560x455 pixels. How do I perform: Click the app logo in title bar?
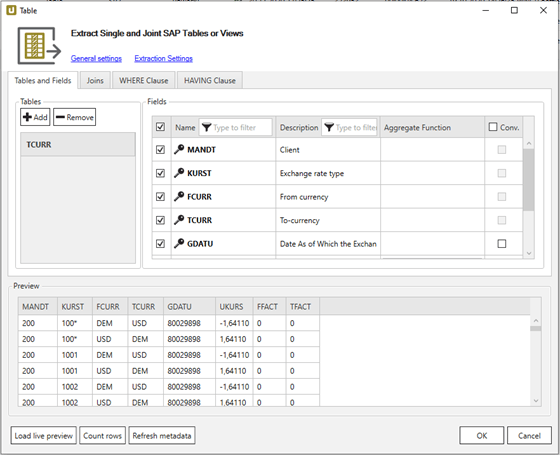pyautogui.click(x=11, y=10)
